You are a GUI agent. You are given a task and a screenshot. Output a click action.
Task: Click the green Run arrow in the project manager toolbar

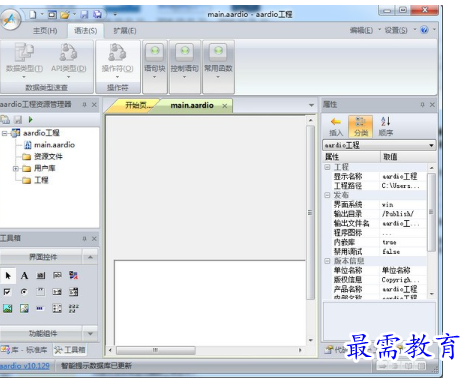pyautogui.click(x=31, y=119)
